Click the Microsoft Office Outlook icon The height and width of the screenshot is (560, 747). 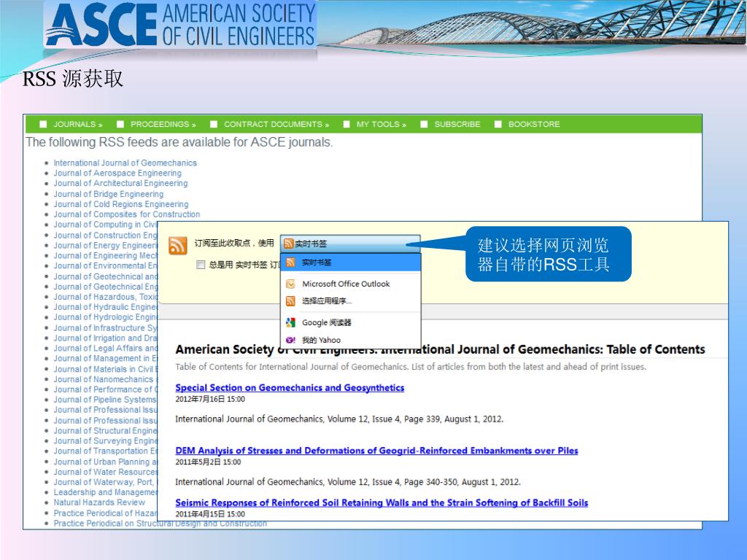(290, 284)
